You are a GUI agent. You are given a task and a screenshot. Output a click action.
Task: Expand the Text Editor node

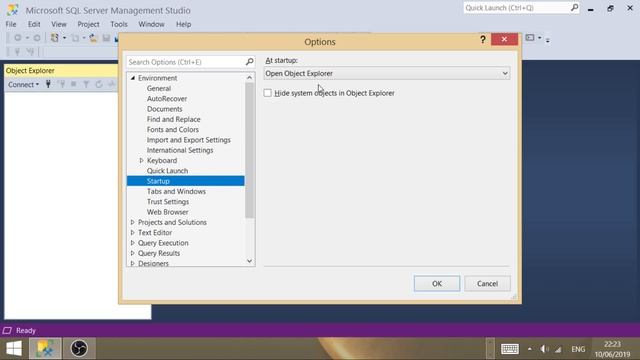[133, 232]
